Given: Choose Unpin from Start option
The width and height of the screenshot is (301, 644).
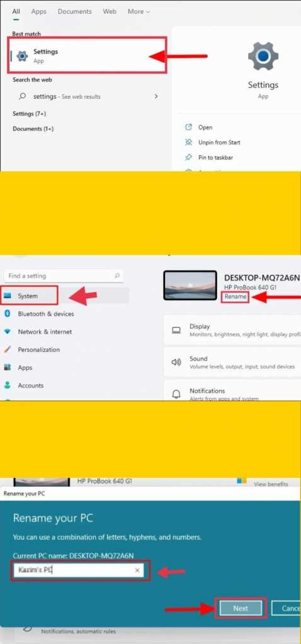Looking at the screenshot, I should (219, 142).
